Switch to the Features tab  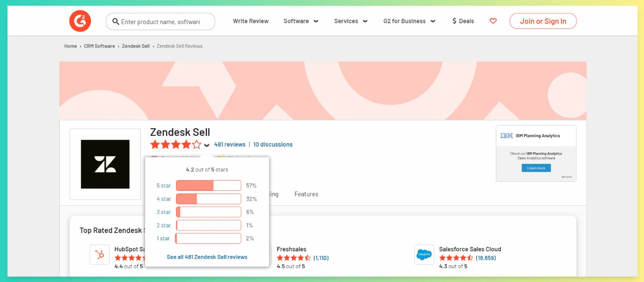tap(307, 194)
